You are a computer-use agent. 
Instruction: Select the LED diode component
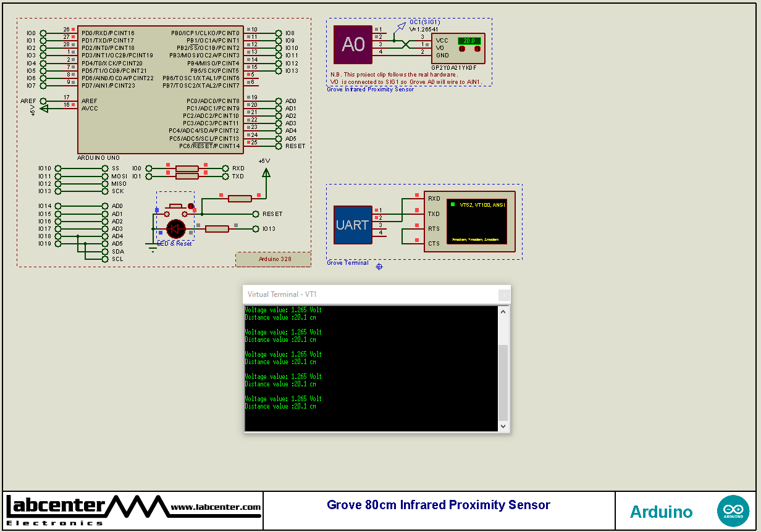[176, 229]
